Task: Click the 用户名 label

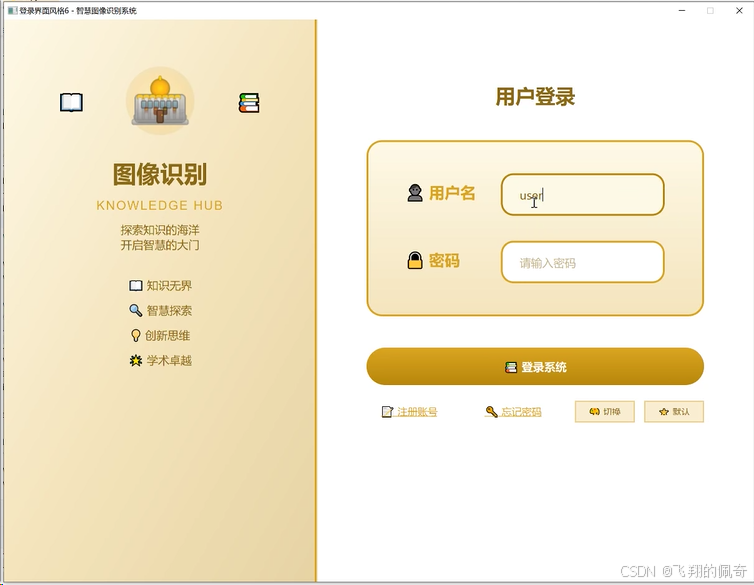Action: tap(452, 193)
